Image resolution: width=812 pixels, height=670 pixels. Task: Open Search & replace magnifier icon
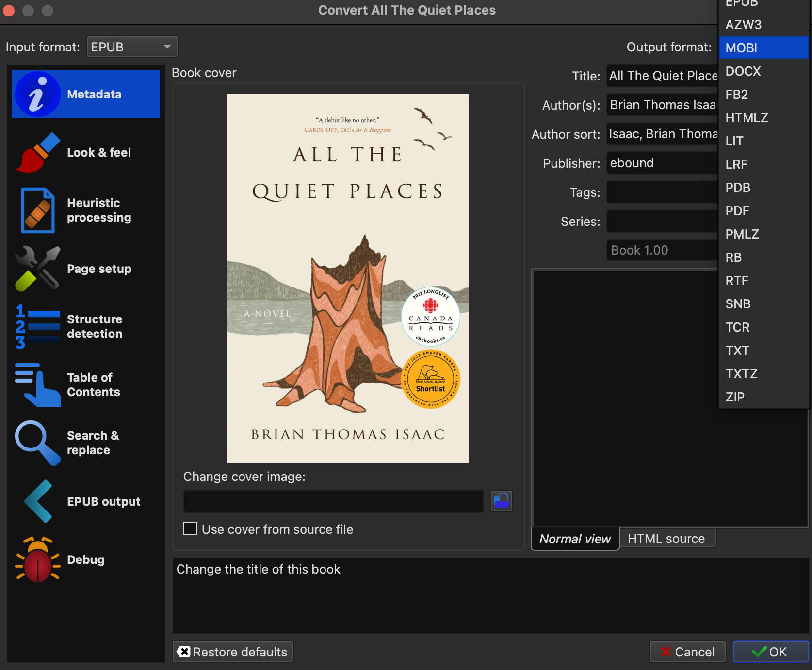point(38,443)
